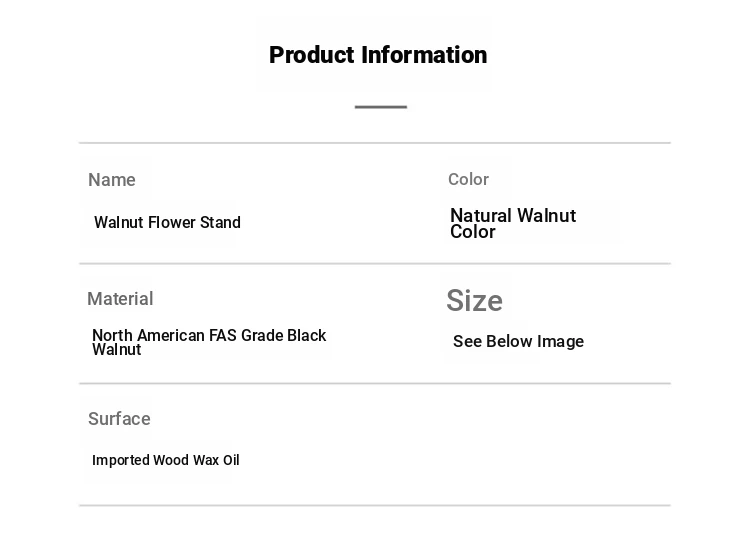Select the Color label
The image size is (750, 542).
pyautogui.click(x=468, y=179)
